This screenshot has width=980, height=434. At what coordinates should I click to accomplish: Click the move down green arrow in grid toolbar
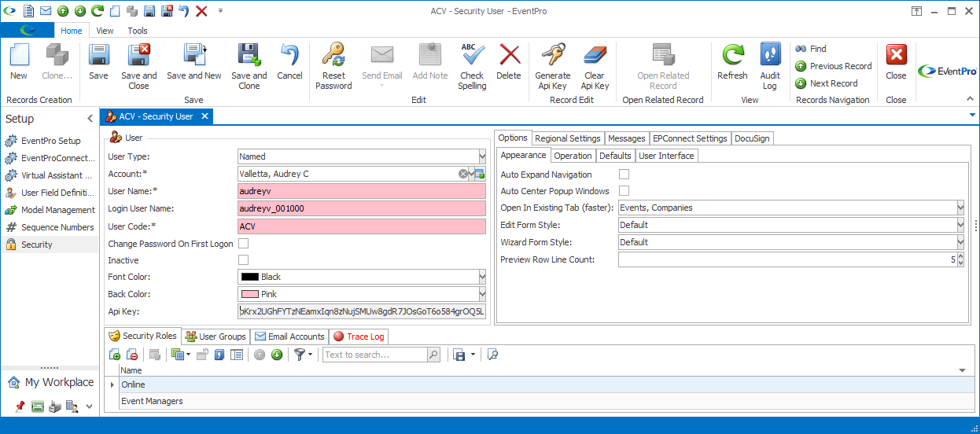(x=277, y=355)
